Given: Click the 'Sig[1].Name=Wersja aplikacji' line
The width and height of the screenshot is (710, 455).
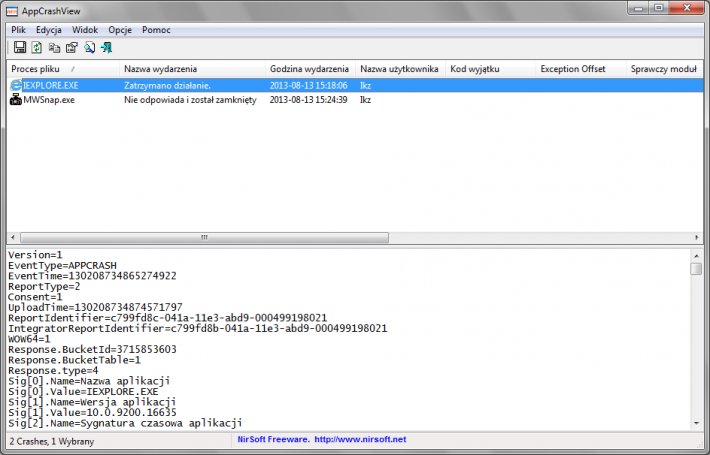Looking at the screenshot, I should coord(92,402).
